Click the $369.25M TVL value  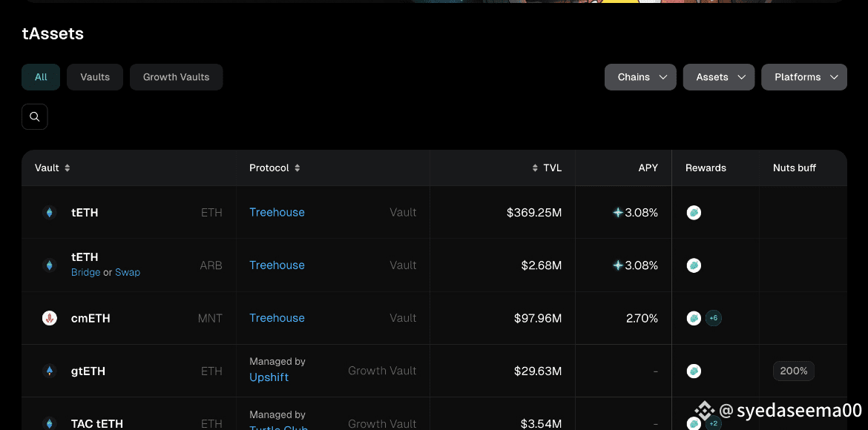tap(534, 213)
